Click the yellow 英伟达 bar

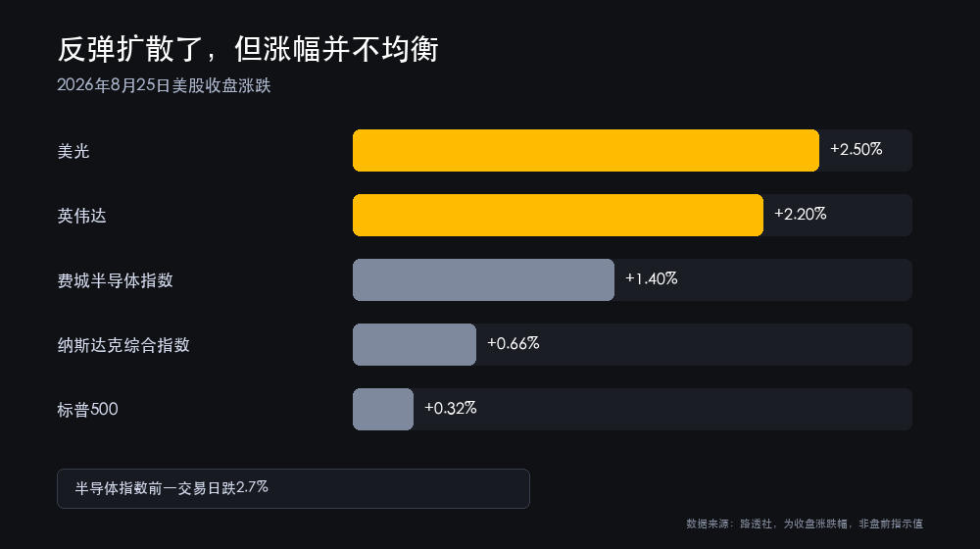pos(559,215)
